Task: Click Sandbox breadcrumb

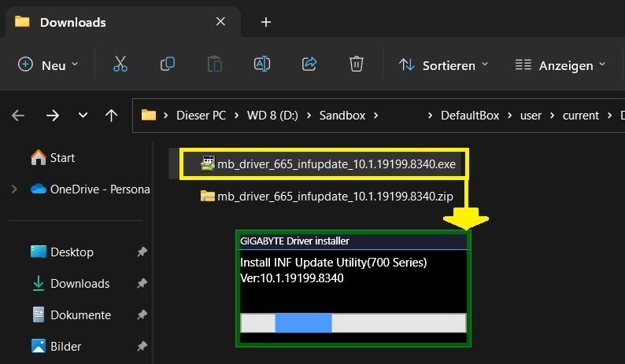Action: [x=342, y=116]
